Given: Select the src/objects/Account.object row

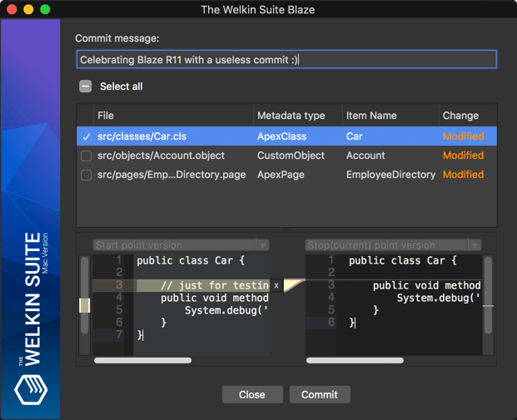Looking at the screenshot, I should 286,156.
